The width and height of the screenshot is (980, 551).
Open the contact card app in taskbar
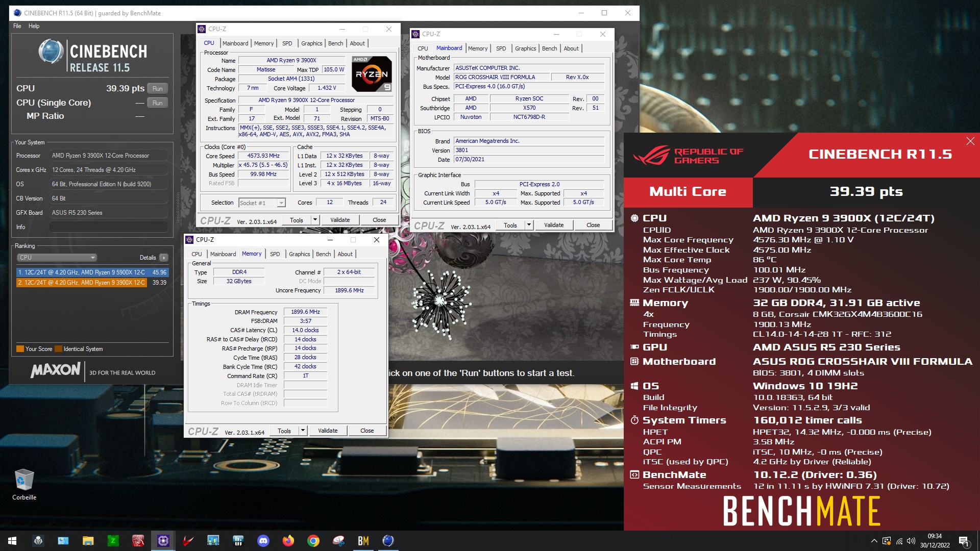point(63,541)
